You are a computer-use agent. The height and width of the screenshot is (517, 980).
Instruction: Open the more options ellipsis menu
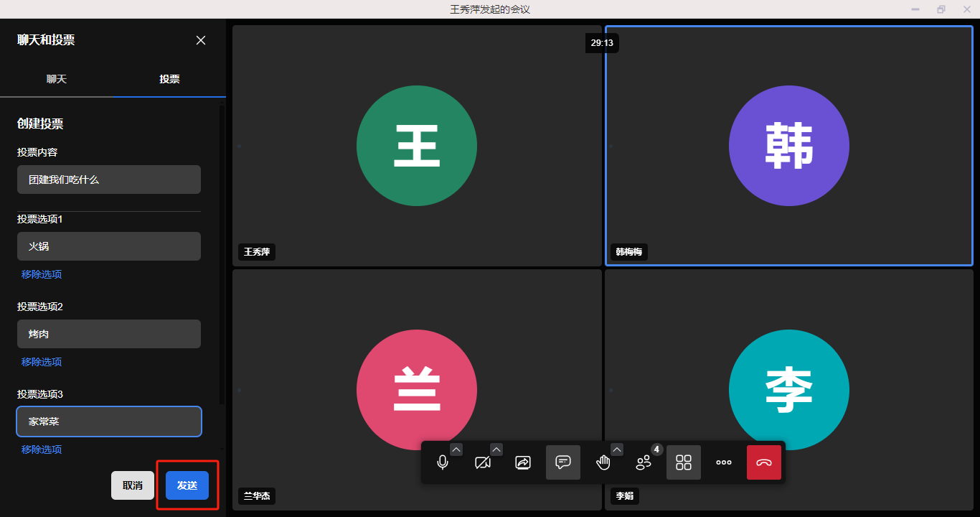[724, 462]
